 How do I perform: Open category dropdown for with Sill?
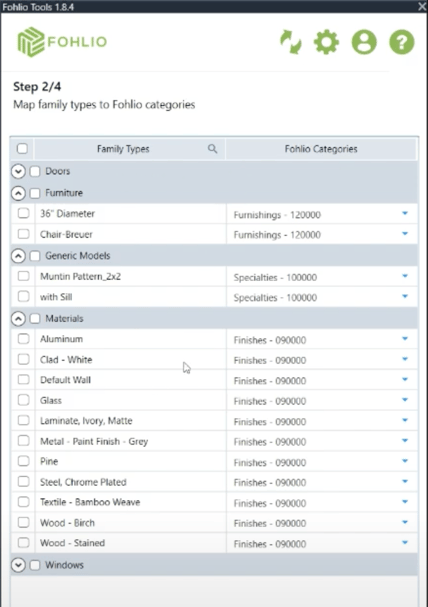(405, 297)
